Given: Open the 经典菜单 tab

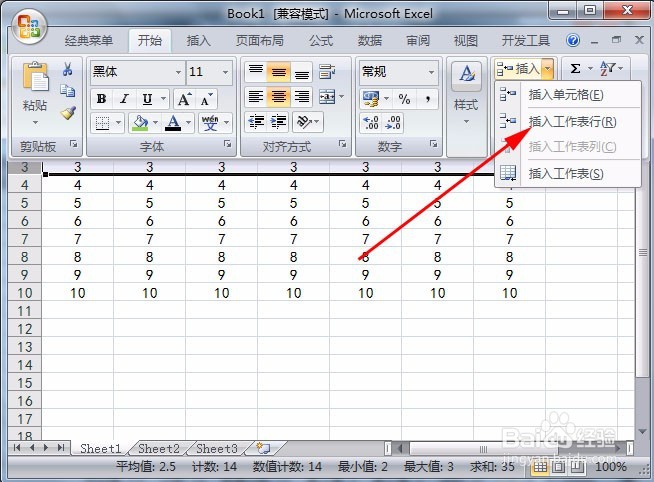Looking at the screenshot, I should (x=89, y=40).
